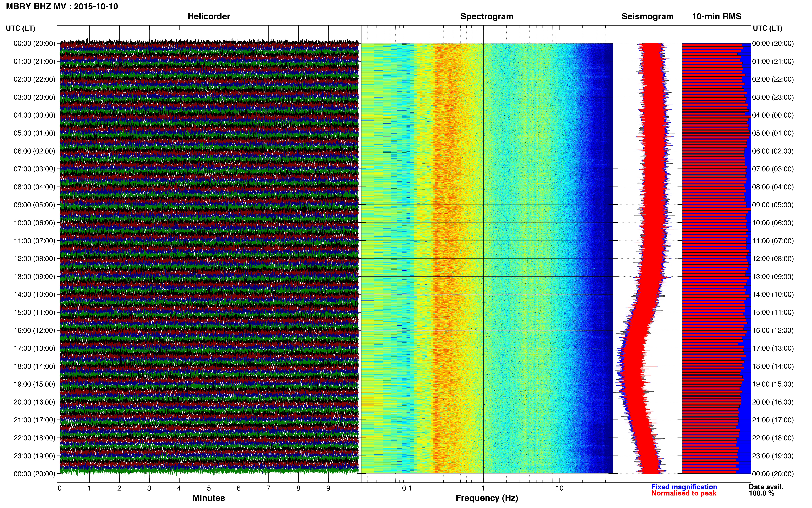Viewport: 812px width, 508px height.
Task: Click the Normalised to peak legend text
Action: (x=684, y=494)
